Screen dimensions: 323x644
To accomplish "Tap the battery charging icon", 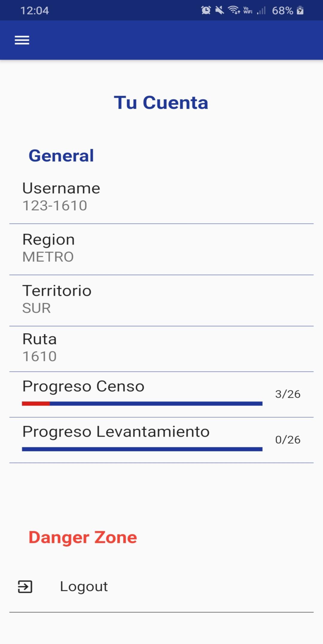I will point(300,10).
